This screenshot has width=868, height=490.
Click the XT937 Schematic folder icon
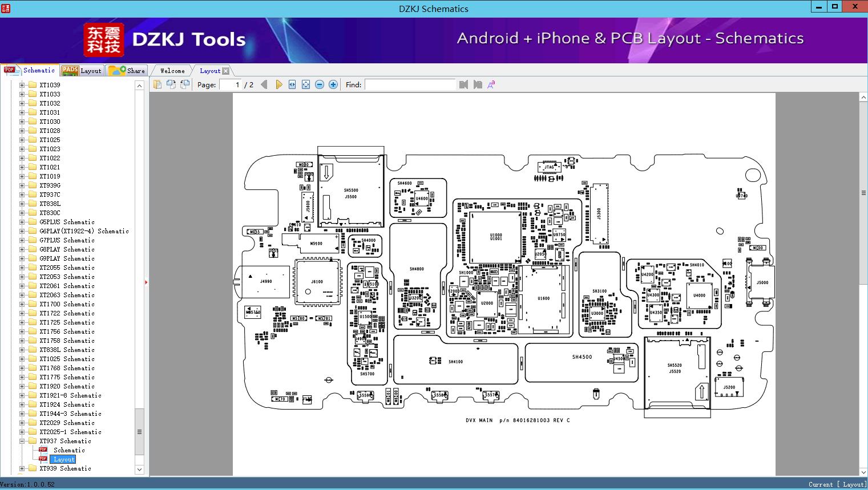click(33, 441)
